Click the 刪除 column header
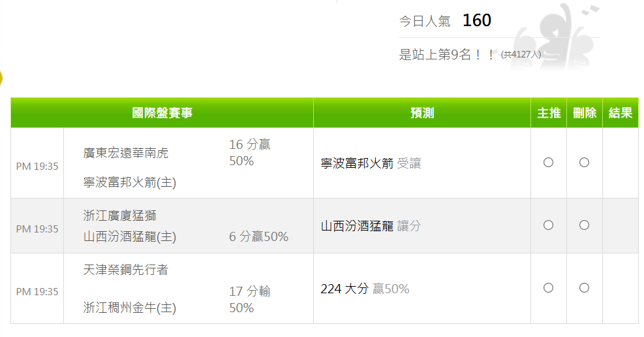The image size is (644, 337). click(x=585, y=113)
